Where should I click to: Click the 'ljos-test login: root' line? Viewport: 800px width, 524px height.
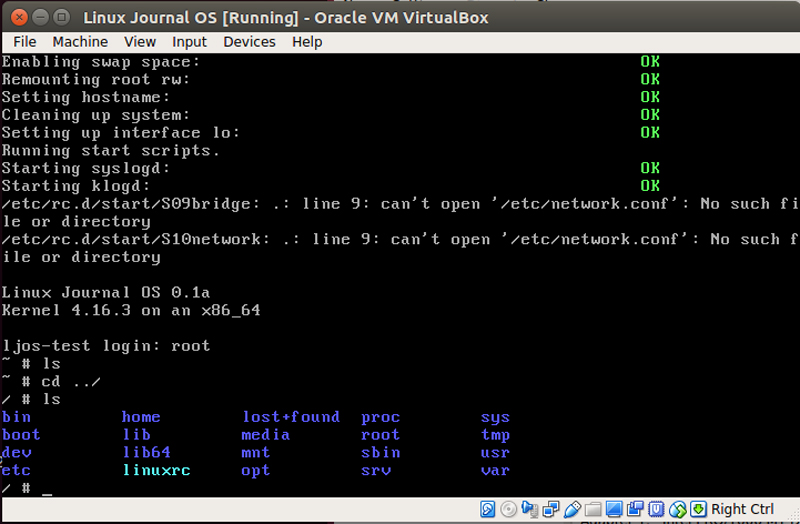pos(106,346)
